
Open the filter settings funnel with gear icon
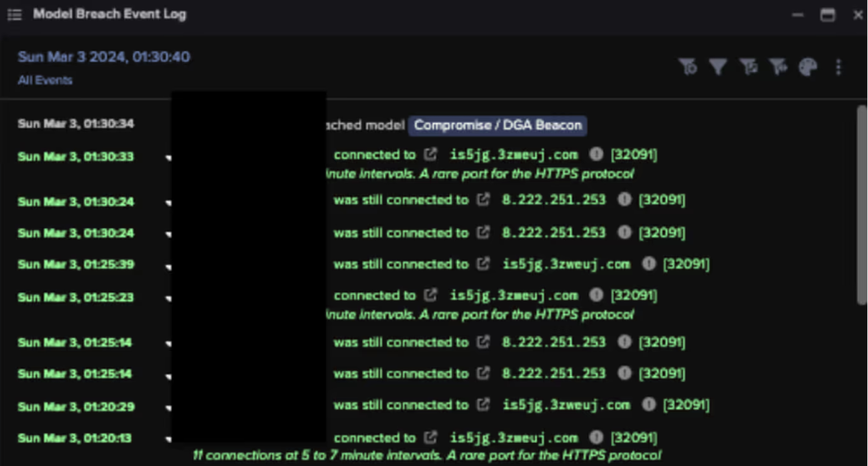coord(688,67)
